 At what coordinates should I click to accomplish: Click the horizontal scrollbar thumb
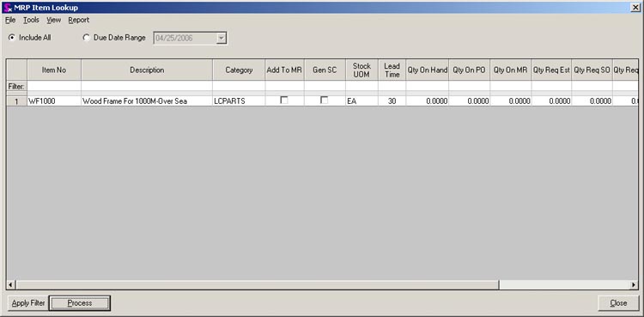tap(258, 284)
